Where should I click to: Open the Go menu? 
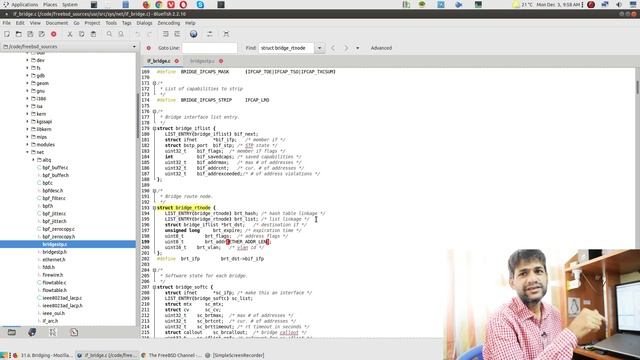(x=76, y=23)
